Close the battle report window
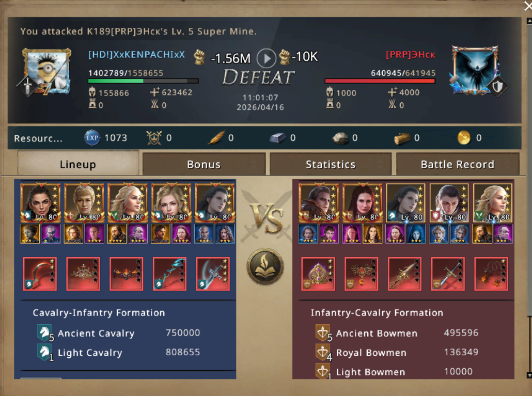This screenshot has height=396, width=532. (528, 6)
